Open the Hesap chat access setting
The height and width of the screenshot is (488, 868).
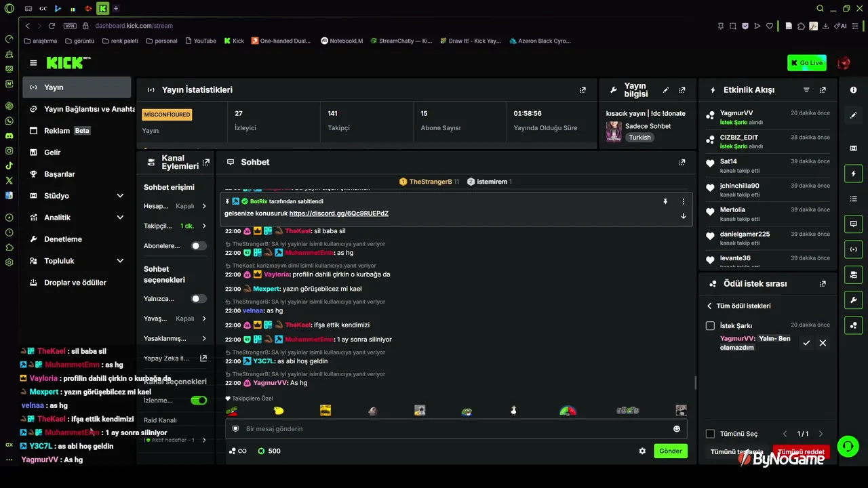point(175,206)
